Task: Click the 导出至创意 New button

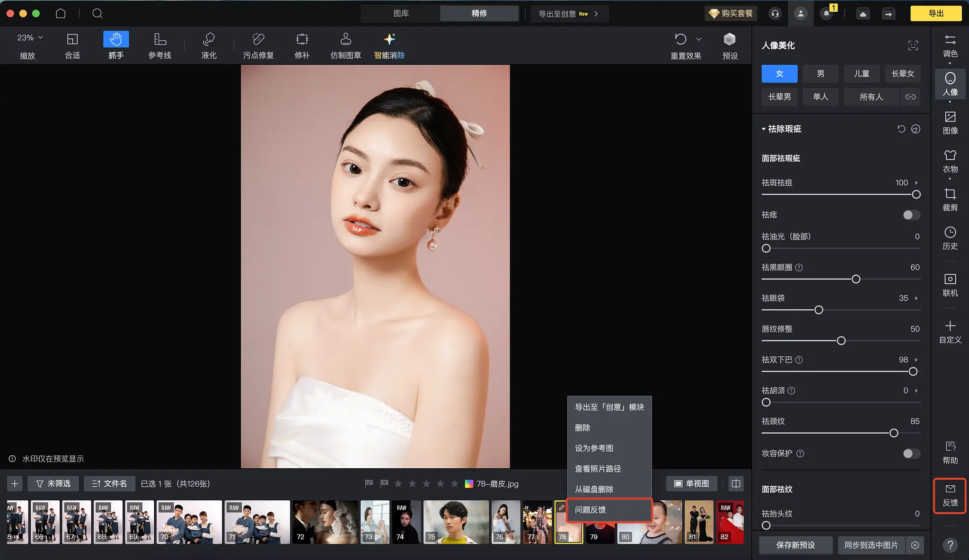Action: pos(569,14)
